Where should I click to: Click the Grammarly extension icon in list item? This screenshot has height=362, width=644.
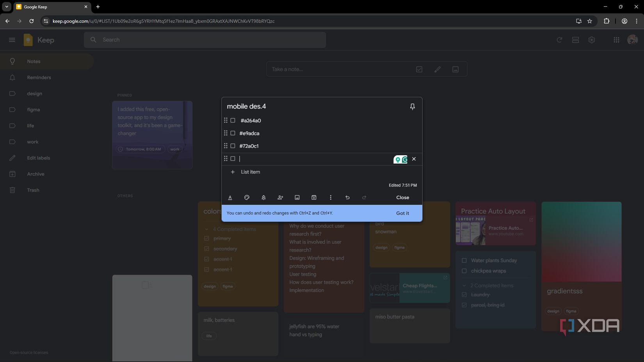click(x=404, y=159)
